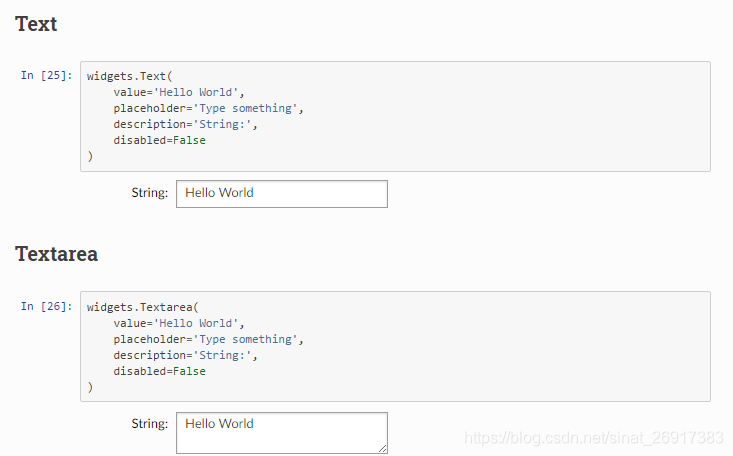Viewport: 733px width, 456px height.
Task: Select the In [26]: prompt label
Action: 46,306
